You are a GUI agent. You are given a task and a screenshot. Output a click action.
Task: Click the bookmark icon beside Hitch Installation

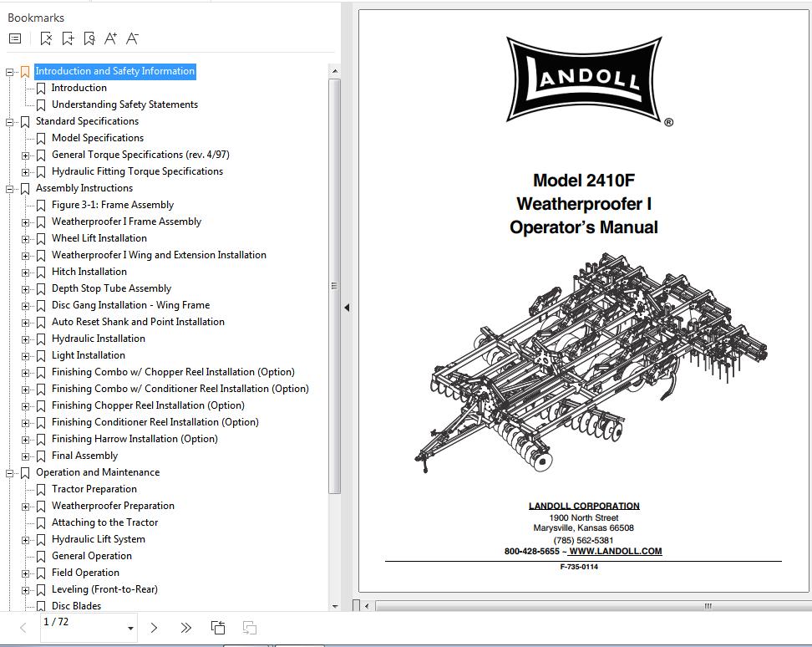click(41, 273)
